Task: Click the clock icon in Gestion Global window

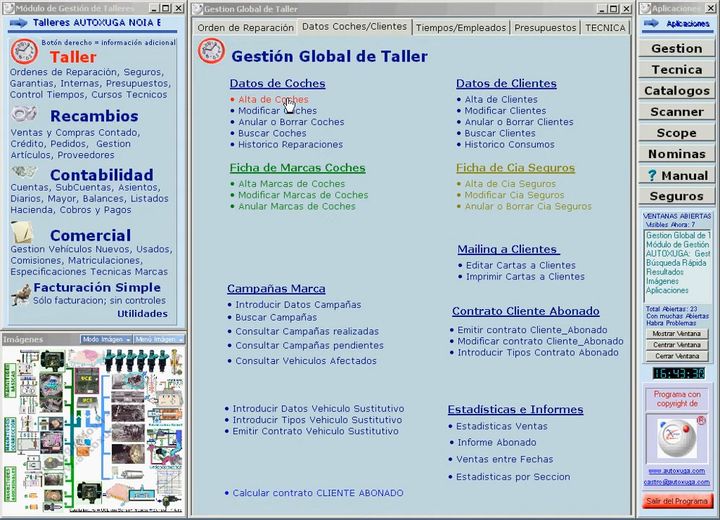Action: coord(211,51)
